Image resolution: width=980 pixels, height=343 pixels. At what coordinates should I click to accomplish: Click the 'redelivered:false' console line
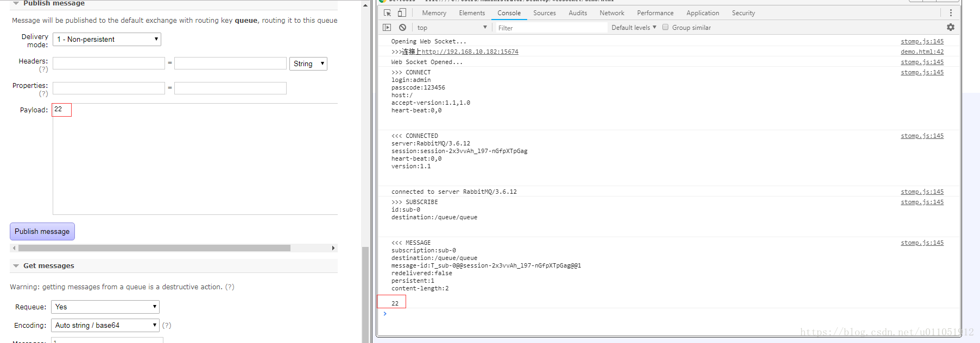pyautogui.click(x=422, y=273)
